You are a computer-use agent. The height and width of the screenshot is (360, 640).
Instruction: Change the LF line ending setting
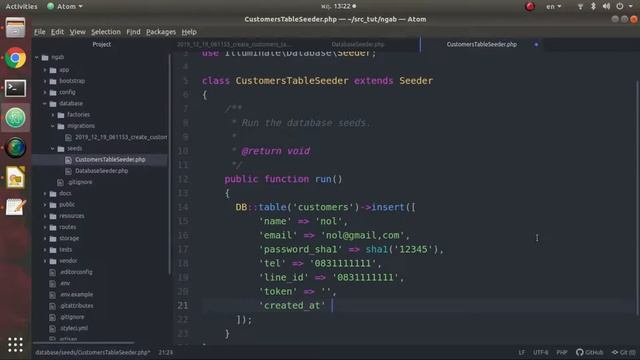pyautogui.click(x=521, y=352)
